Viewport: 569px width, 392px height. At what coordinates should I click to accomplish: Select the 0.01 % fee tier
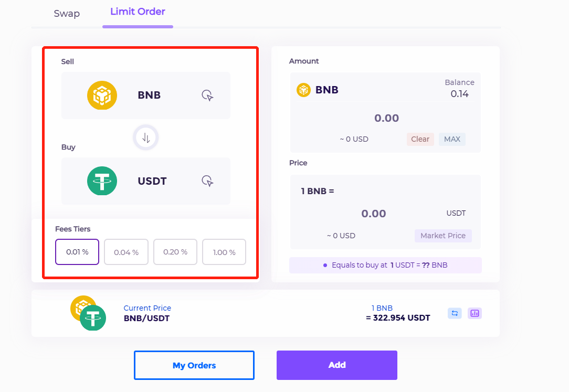point(77,252)
